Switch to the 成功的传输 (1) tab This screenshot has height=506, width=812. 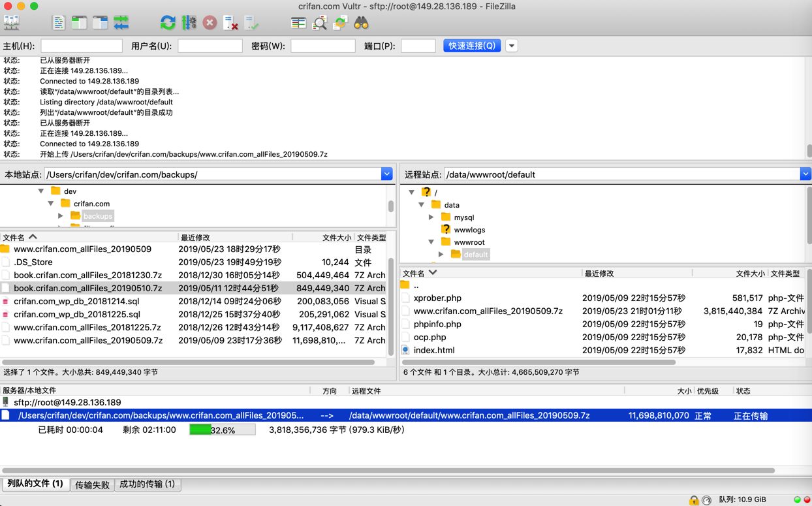point(148,484)
